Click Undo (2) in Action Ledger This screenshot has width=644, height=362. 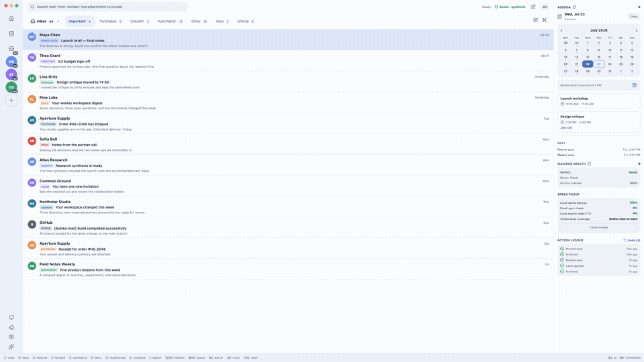632,240
